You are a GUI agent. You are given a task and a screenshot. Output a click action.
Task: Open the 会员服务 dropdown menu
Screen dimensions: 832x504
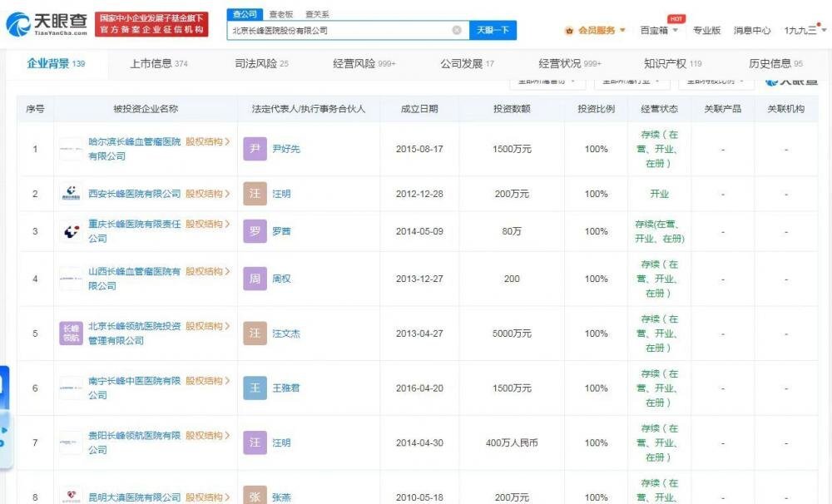[595, 31]
